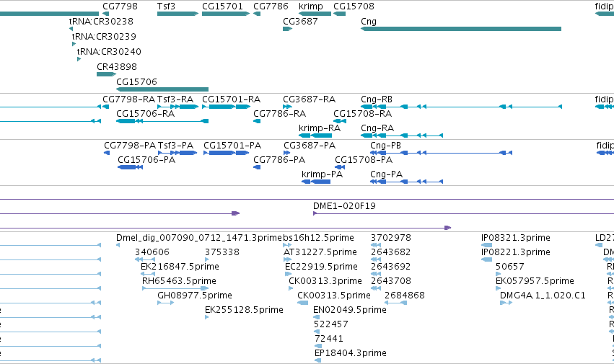This screenshot has height=364, width=614.
Task: Click the krimp-PA protein label
Action: [x=323, y=174]
